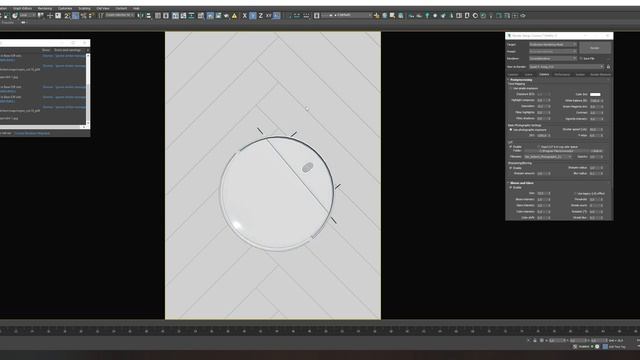Image resolution: width=640 pixels, height=360 pixels.
Task: Open the Renderer dropdown in Render Setup
Action: (x=553, y=58)
